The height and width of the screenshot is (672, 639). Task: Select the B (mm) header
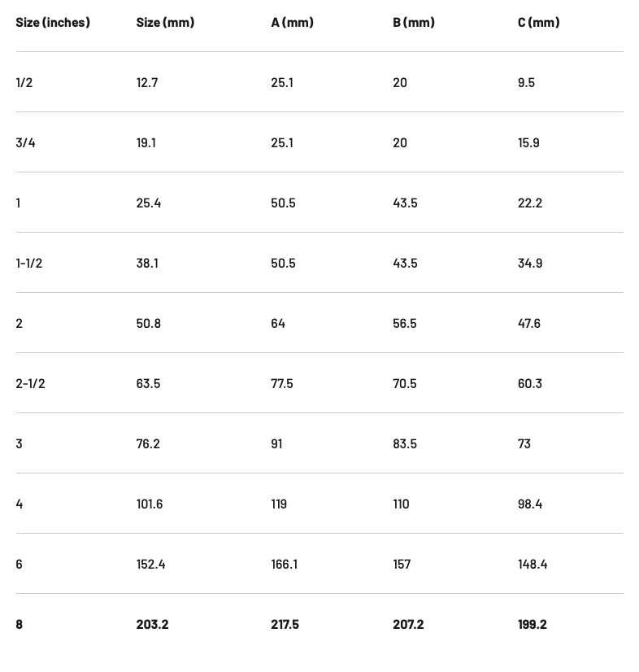click(414, 22)
